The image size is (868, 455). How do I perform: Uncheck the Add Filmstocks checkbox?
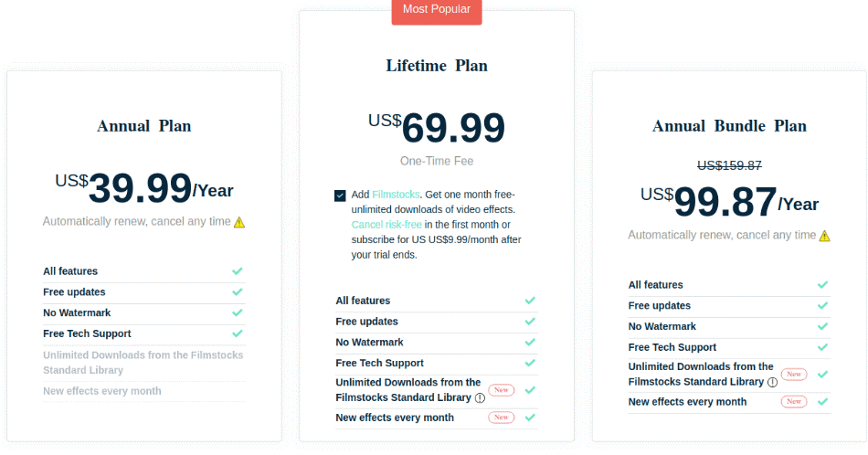click(340, 196)
